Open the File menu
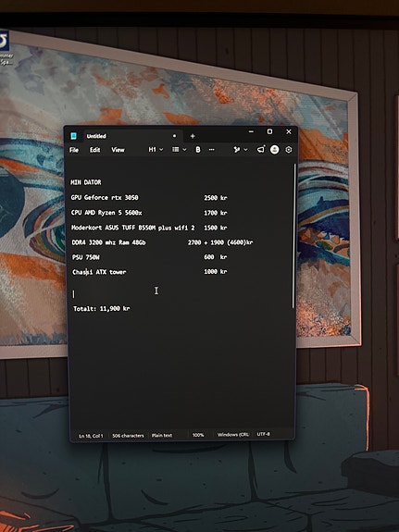399x532 pixels. (x=74, y=150)
